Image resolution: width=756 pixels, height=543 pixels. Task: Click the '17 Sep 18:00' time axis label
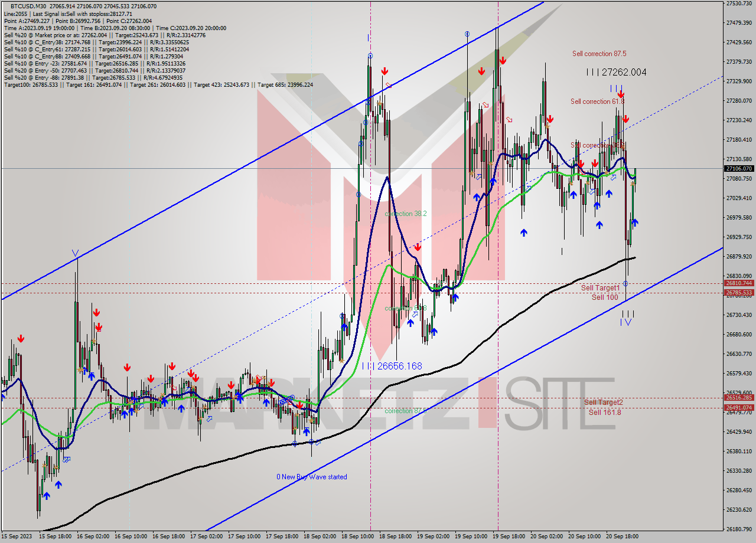pos(282,537)
